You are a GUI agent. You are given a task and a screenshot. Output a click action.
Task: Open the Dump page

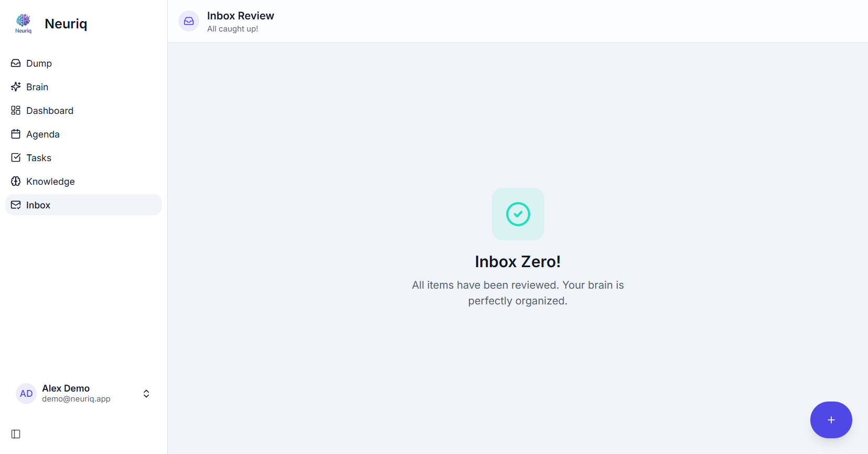(83, 63)
